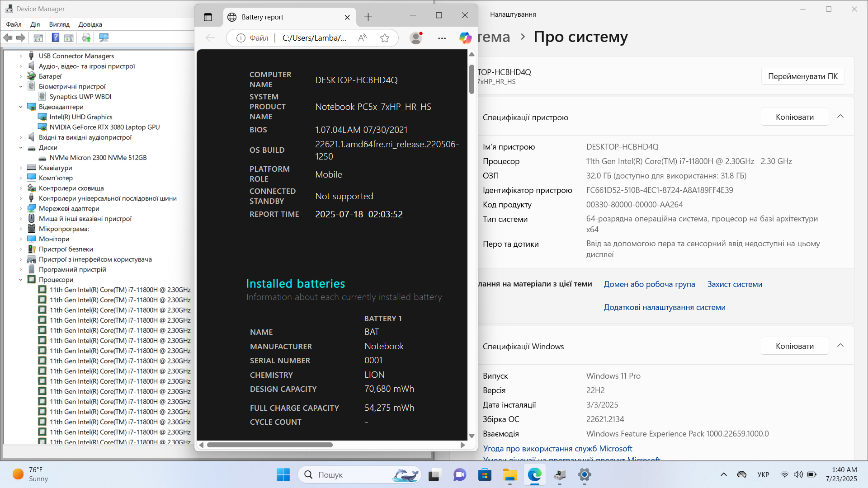
Task: Expand the Клавіатури node
Action: [x=21, y=168]
